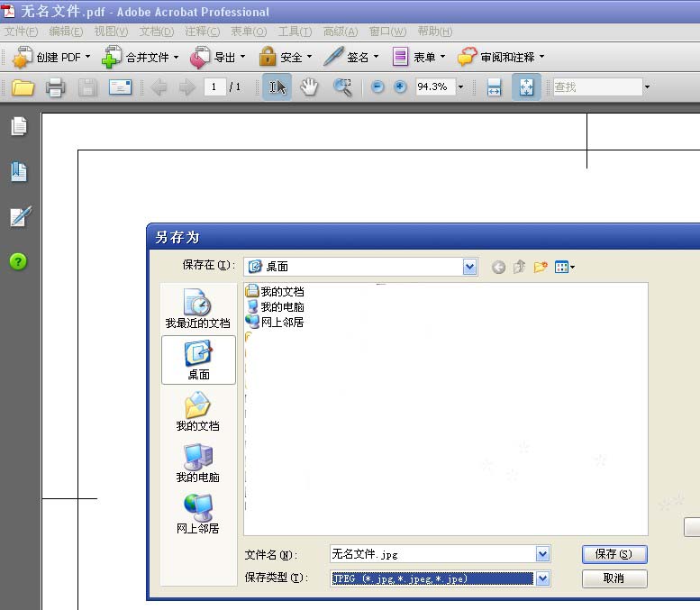Open the Export (导出) toolbar menu

(217, 57)
